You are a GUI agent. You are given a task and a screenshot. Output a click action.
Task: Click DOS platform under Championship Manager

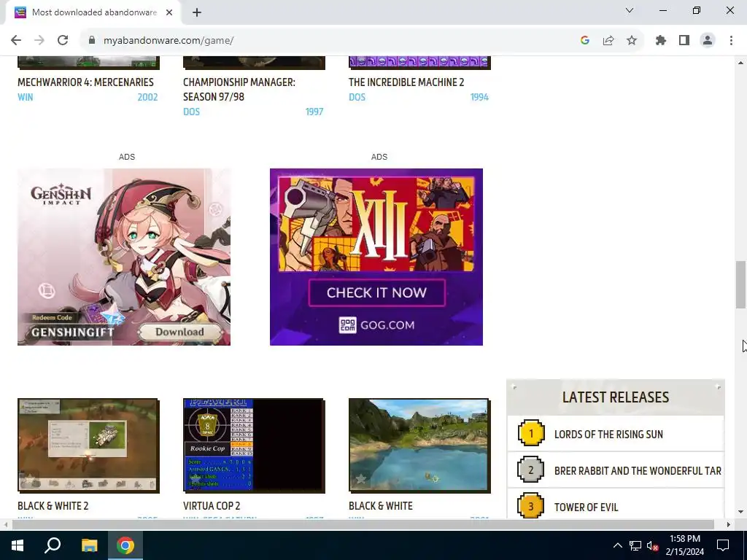point(191,112)
